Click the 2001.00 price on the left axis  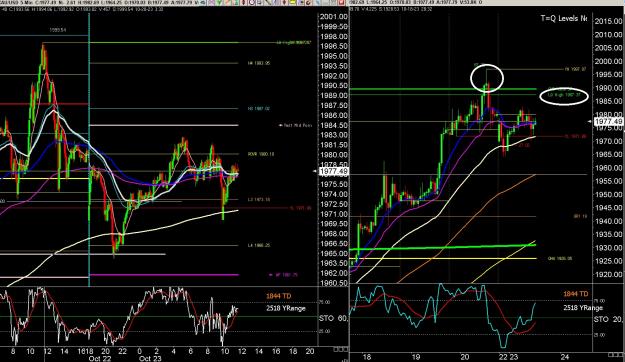334,17
